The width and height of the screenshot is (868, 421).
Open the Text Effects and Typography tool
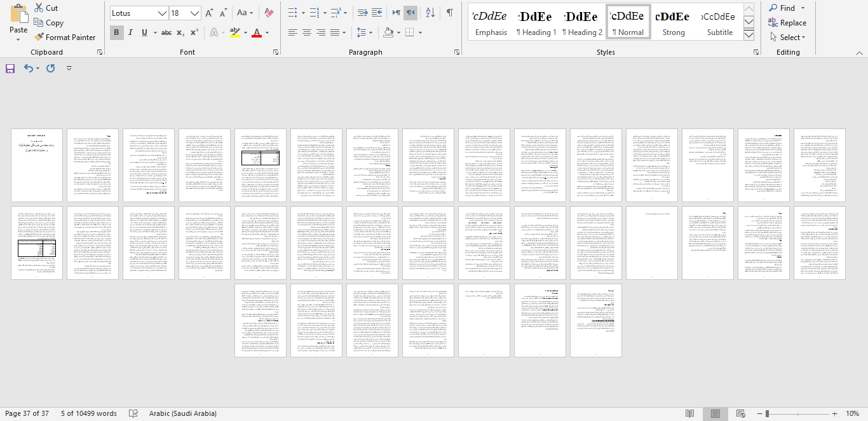click(214, 32)
